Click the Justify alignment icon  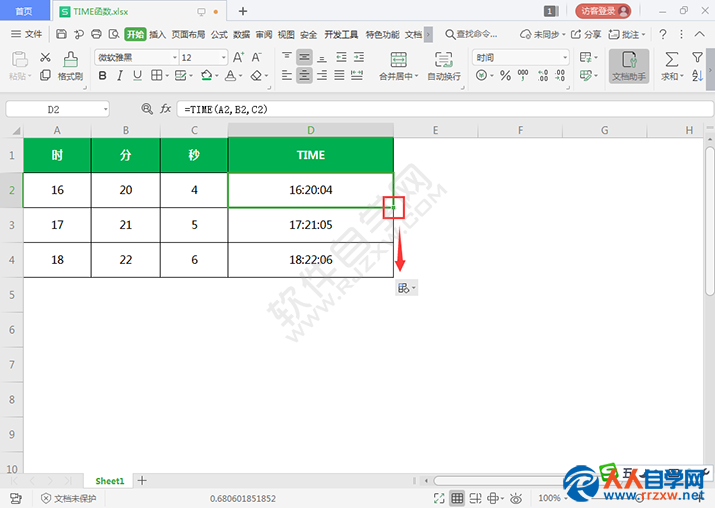(x=339, y=75)
